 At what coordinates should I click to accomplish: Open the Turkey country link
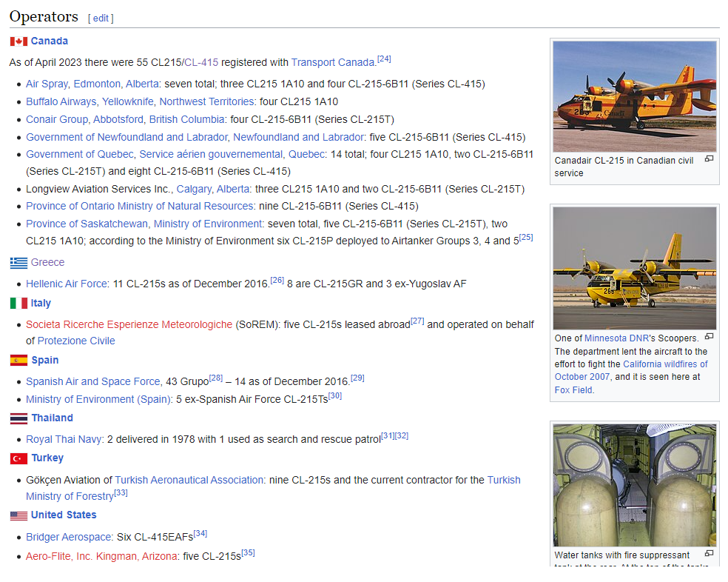47,458
